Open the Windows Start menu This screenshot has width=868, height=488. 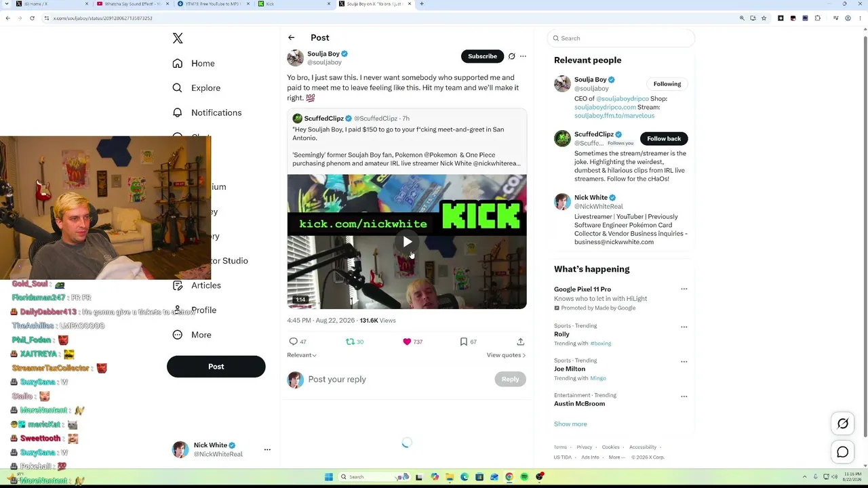pos(328,477)
